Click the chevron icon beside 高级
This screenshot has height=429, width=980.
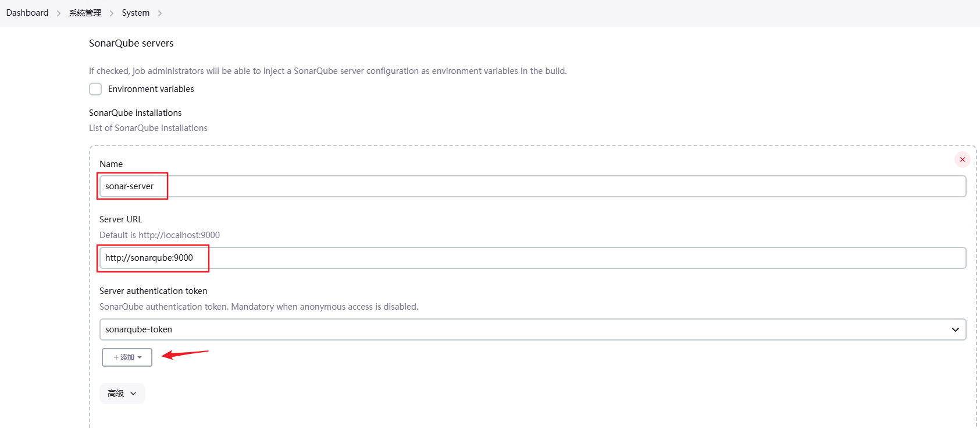point(133,393)
